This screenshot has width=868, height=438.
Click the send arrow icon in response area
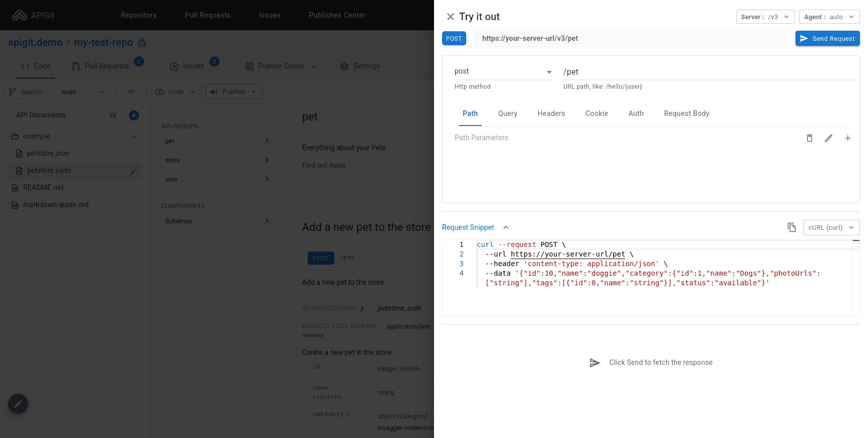click(595, 363)
